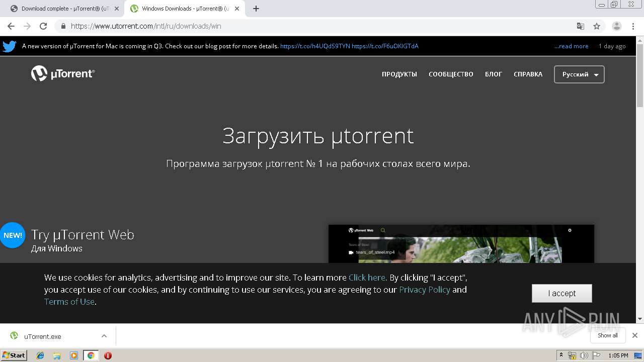Open the Terms of Use link
This screenshot has height=362, width=644.
[x=69, y=302]
